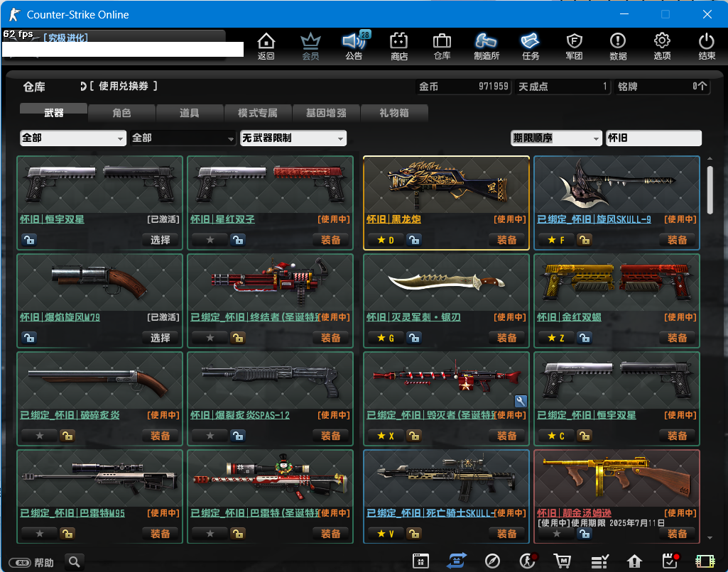Click the vertical scrollbar thumb of the weapon list
This screenshot has width=728, height=572.
[x=710, y=190]
